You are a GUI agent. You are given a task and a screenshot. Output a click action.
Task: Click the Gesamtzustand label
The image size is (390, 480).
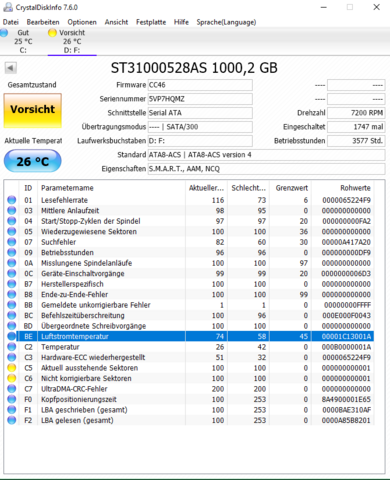pos(32,85)
